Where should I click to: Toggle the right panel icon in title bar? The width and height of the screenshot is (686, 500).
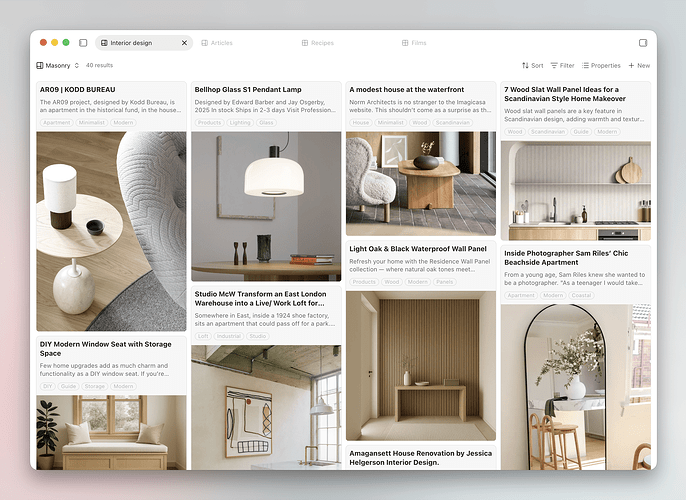pos(643,43)
